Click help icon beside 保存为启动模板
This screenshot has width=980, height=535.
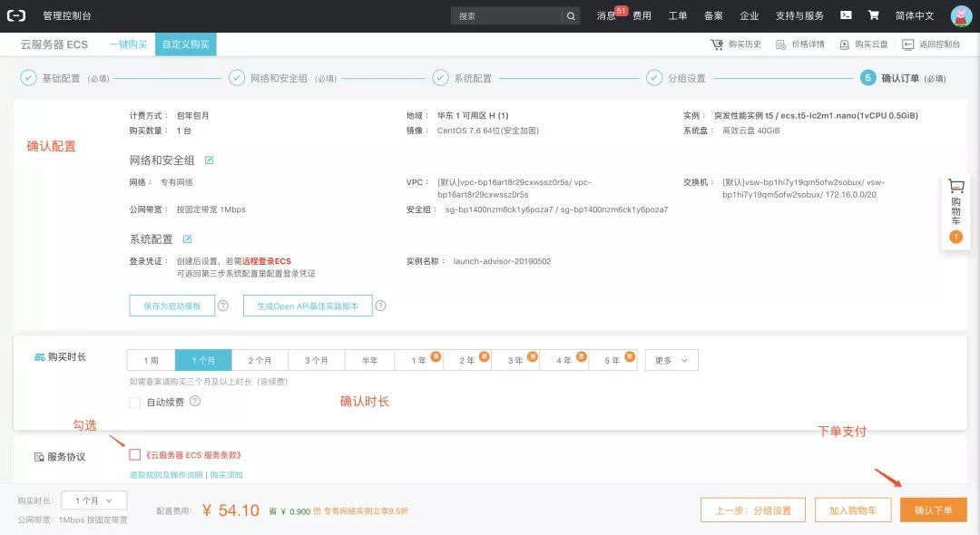coord(223,306)
